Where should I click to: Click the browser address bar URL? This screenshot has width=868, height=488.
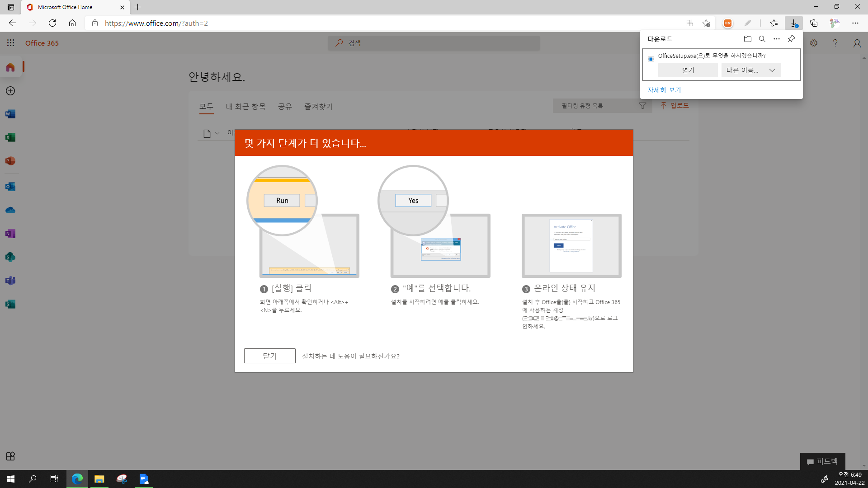pyautogui.click(x=156, y=23)
